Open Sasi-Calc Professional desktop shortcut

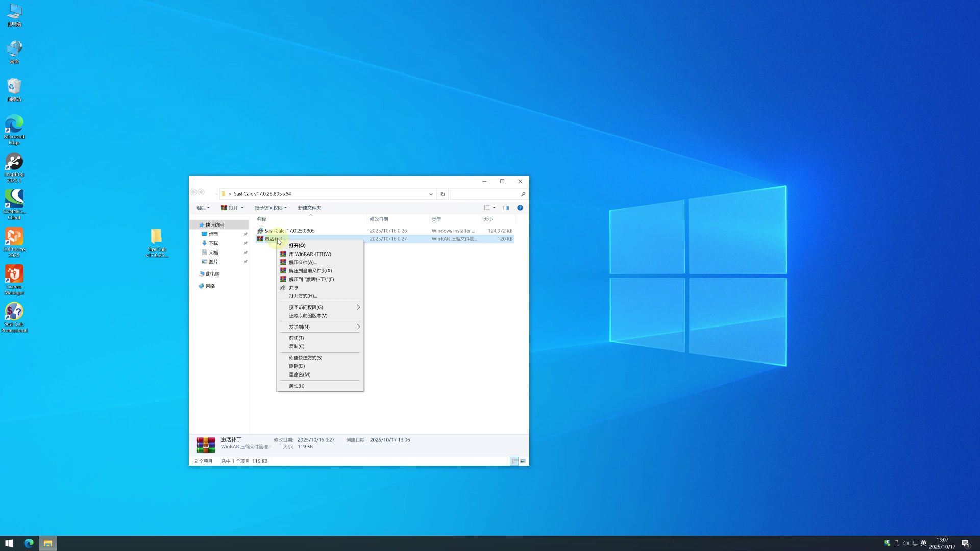tap(14, 317)
